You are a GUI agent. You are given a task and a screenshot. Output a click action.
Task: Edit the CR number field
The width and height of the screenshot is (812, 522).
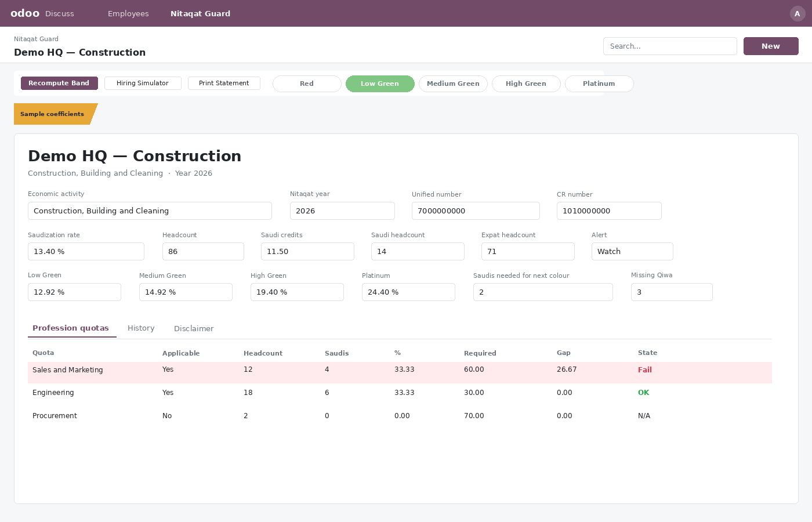click(609, 211)
